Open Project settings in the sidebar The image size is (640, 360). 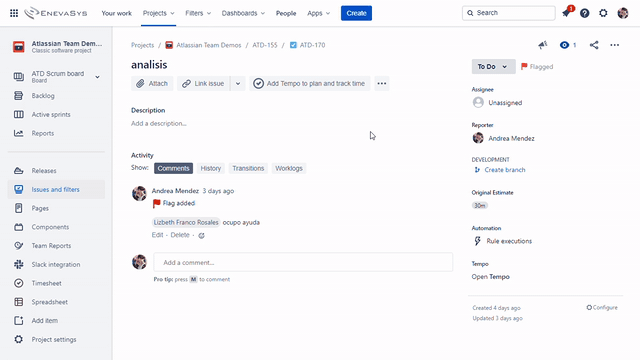[x=56, y=339]
